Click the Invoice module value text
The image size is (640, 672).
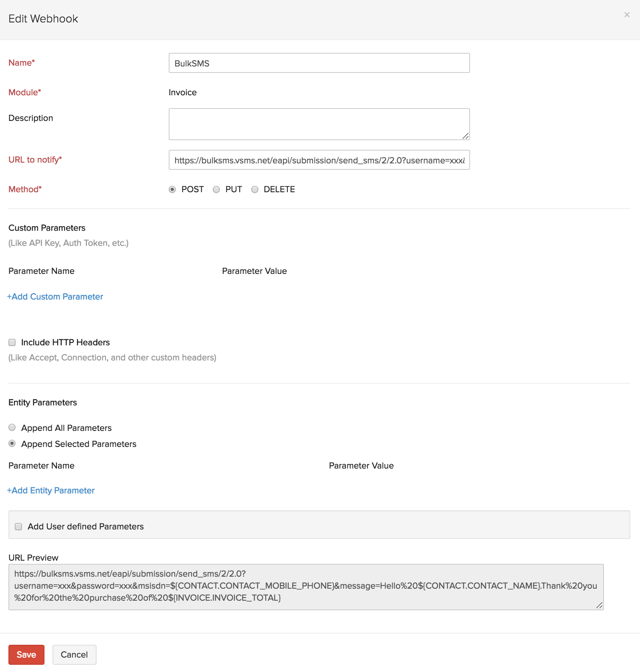183,93
